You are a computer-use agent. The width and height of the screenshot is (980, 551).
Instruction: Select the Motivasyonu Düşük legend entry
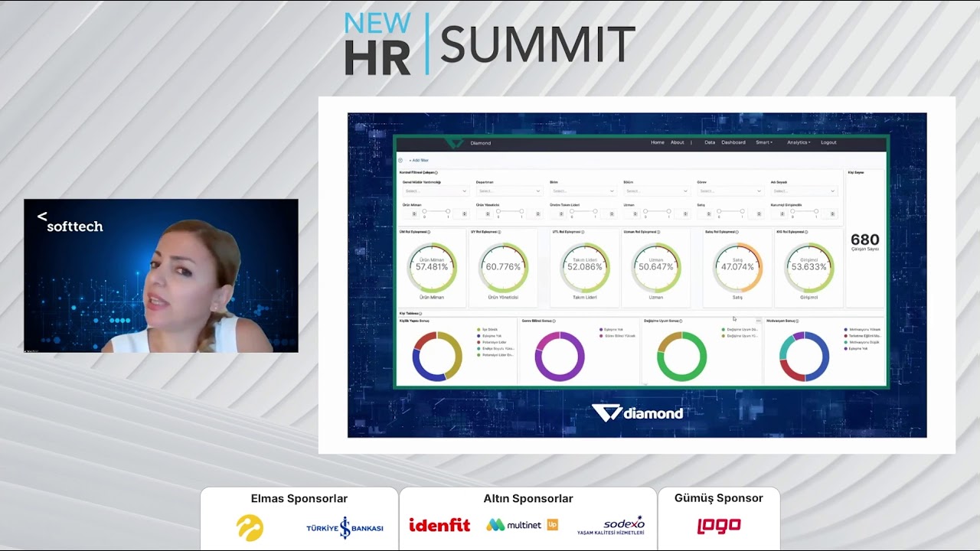pyautogui.click(x=862, y=342)
